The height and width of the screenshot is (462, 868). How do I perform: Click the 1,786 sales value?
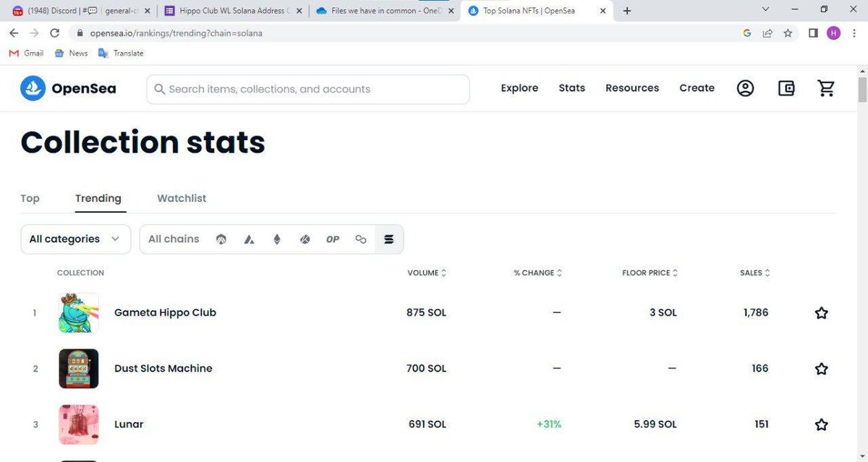click(756, 313)
